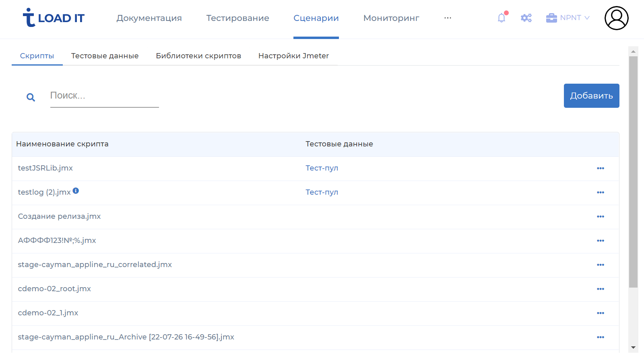
Task: Click inside the Поиск search field
Action: point(104,96)
